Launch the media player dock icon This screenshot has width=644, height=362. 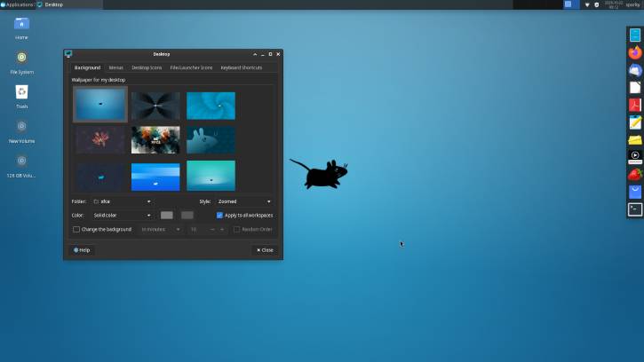pos(635,157)
